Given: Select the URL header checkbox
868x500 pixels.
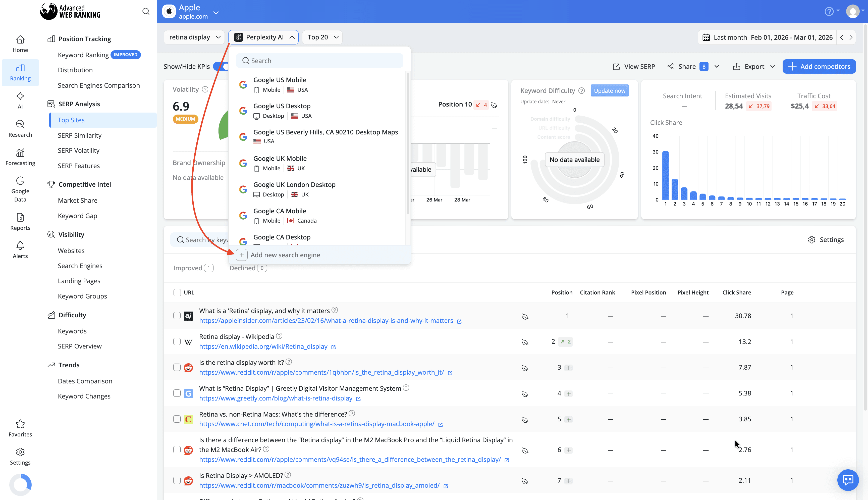Looking at the screenshot, I should [x=177, y=292].
